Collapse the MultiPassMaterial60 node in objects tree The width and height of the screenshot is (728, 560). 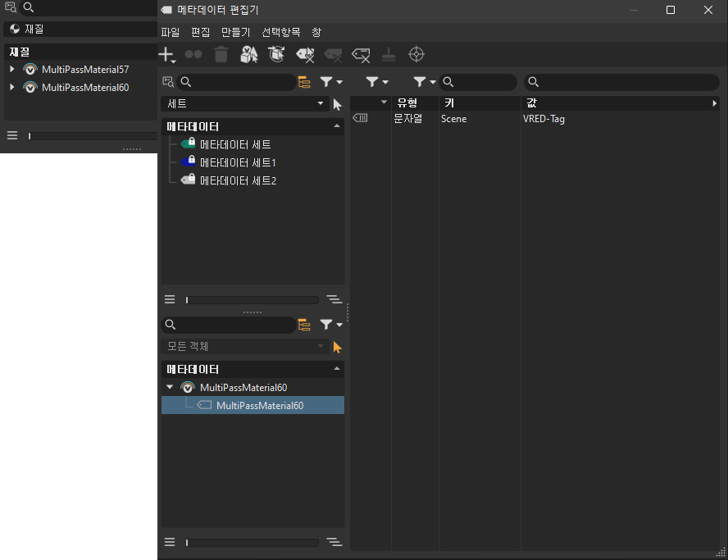[x=170, y=387]
